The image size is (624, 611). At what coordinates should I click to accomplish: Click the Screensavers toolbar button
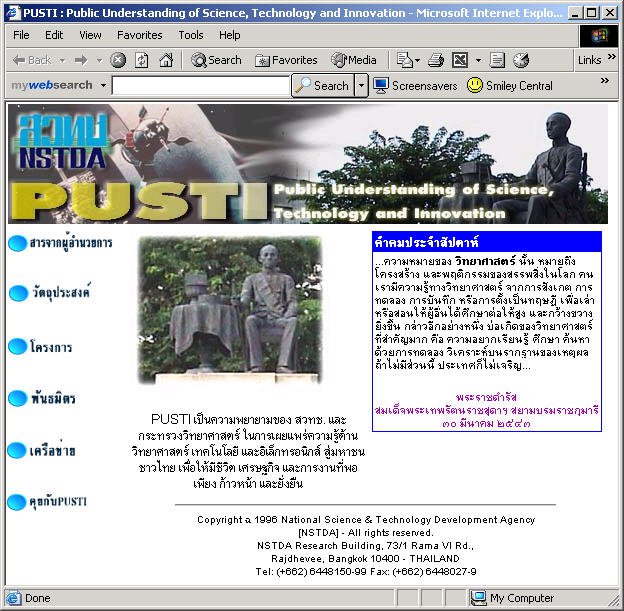tap(415, 86)
